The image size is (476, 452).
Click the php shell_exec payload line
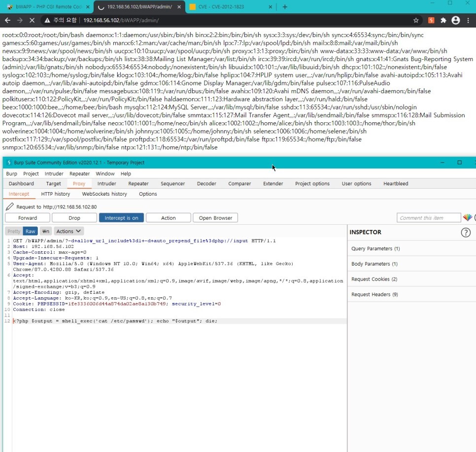click(115, 321)
